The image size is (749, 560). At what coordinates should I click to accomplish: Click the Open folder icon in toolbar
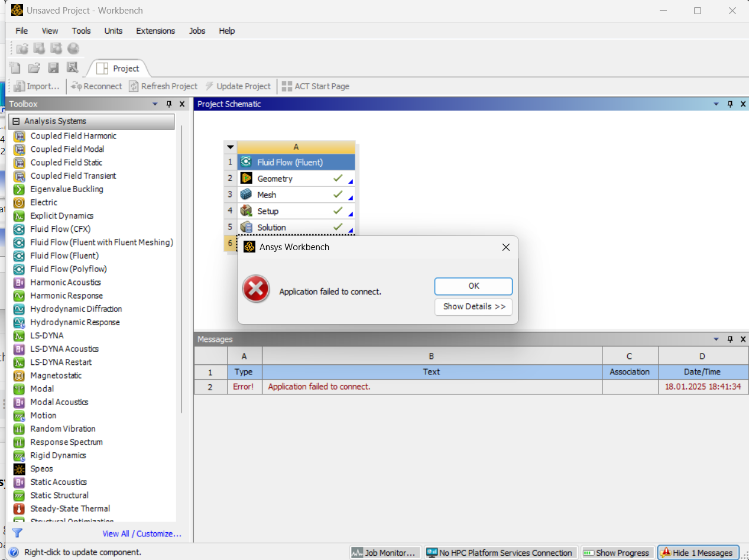point(34,68)
